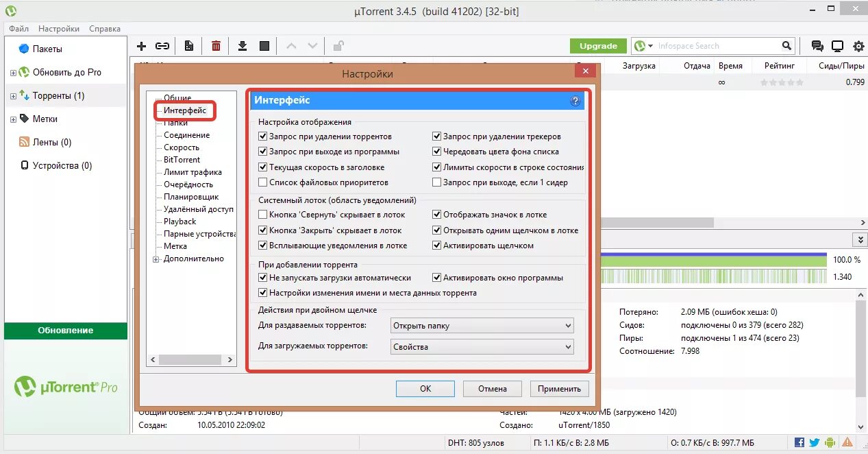Select Пакеты in the sidebar
Screen dimensions: 868x454
47,49
